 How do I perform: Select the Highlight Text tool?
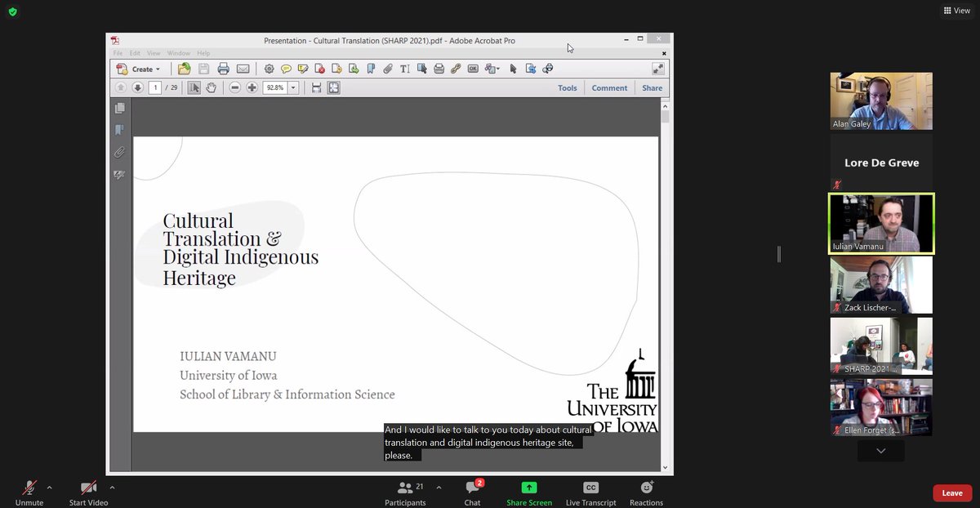[x=303, y=69]
